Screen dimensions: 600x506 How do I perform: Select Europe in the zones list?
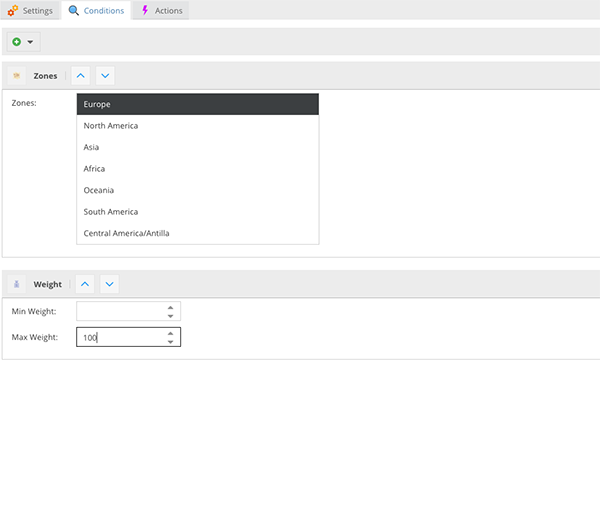point(197,104)
